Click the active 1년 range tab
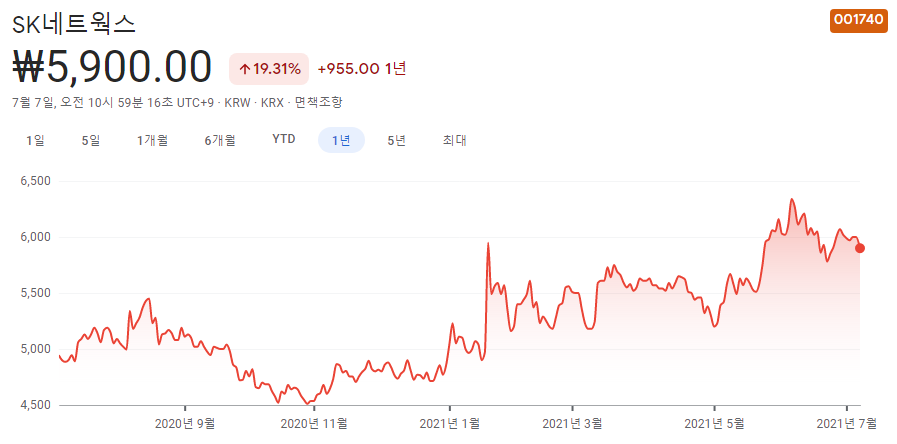 [x=341, y=140]
